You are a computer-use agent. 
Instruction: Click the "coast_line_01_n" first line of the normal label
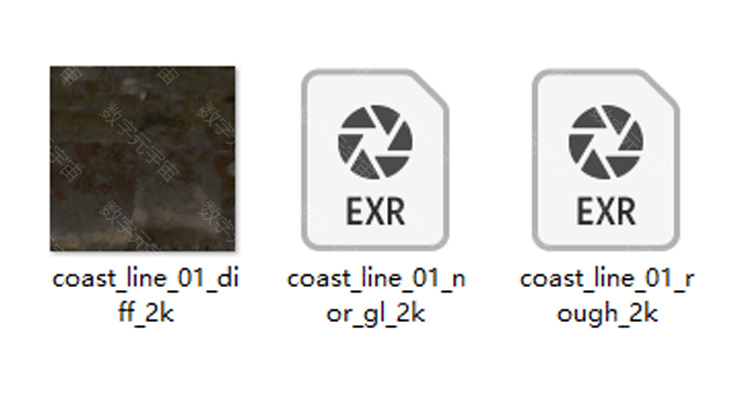376,279
